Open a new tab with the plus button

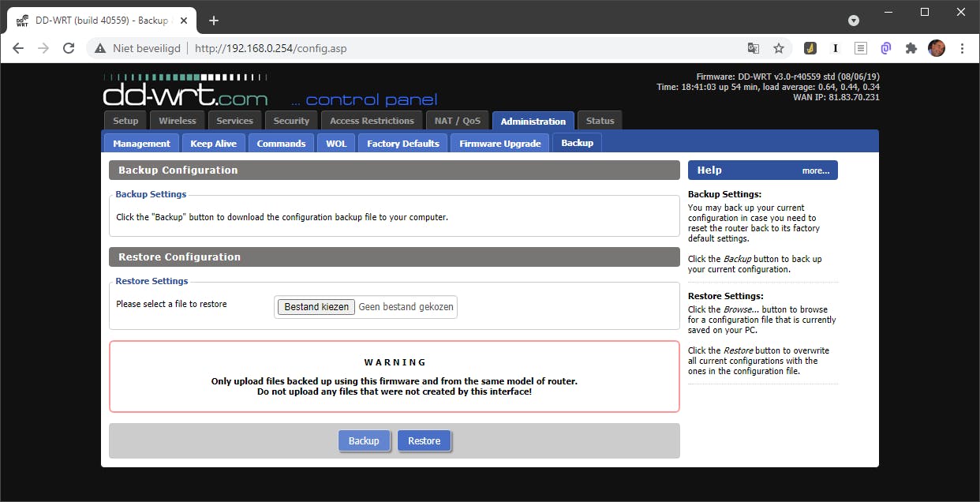click(x=213, y=21)
